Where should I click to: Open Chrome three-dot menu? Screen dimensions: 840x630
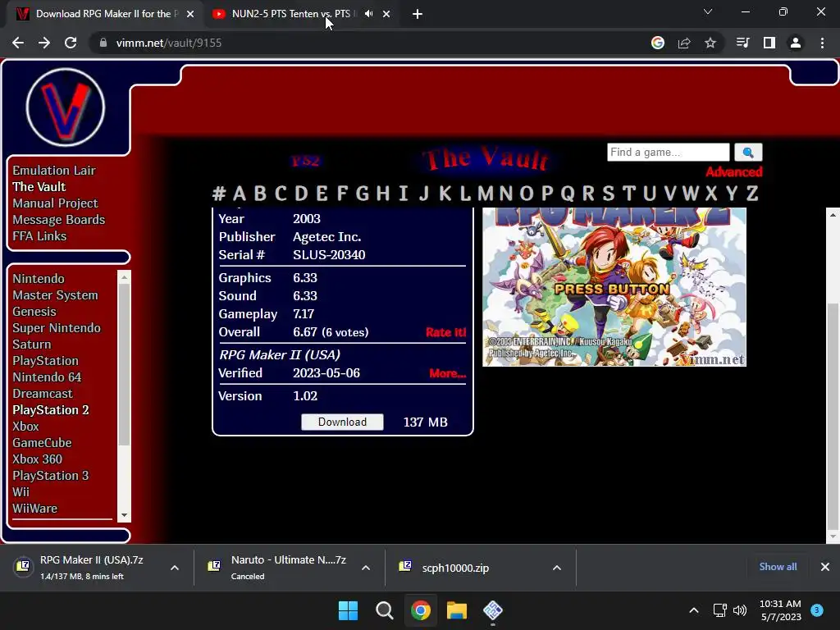[x=822, y=43]
